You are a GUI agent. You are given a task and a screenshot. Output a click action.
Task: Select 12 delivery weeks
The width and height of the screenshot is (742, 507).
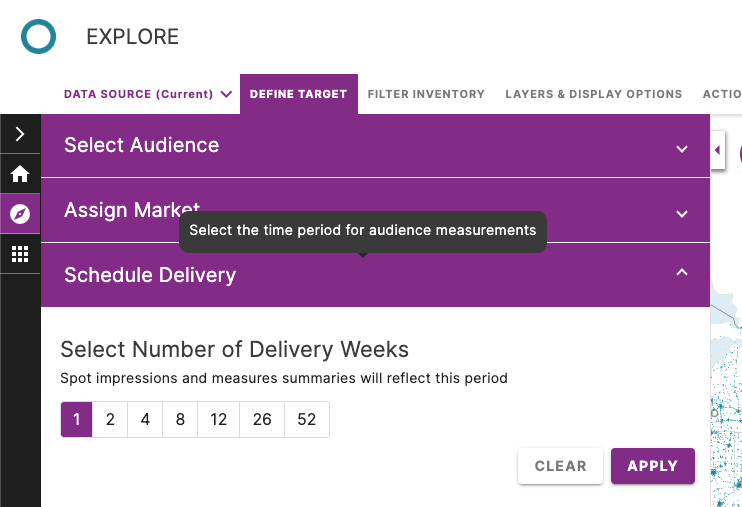219,419
